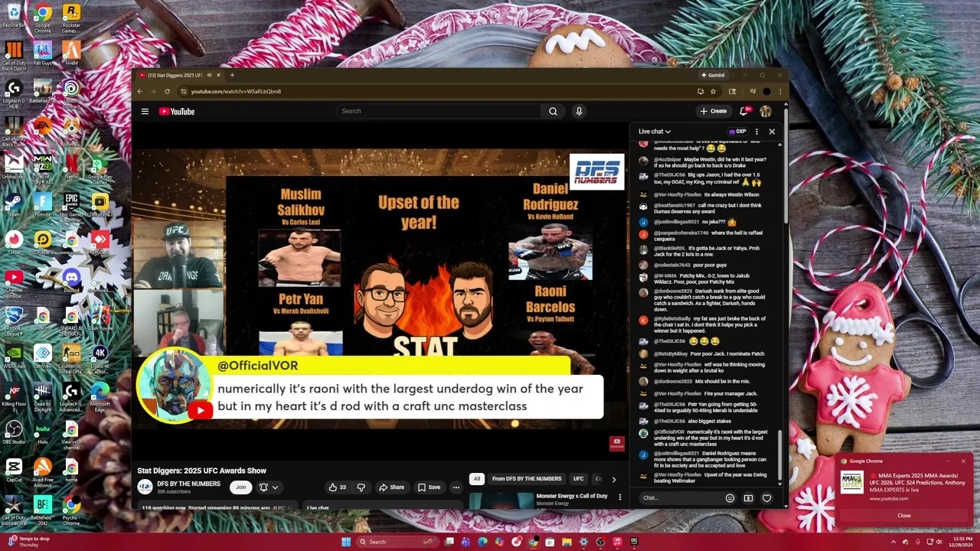Open Steam from the desktop
Viewport: 980px width, 551px height.
(x=13, y=205)
